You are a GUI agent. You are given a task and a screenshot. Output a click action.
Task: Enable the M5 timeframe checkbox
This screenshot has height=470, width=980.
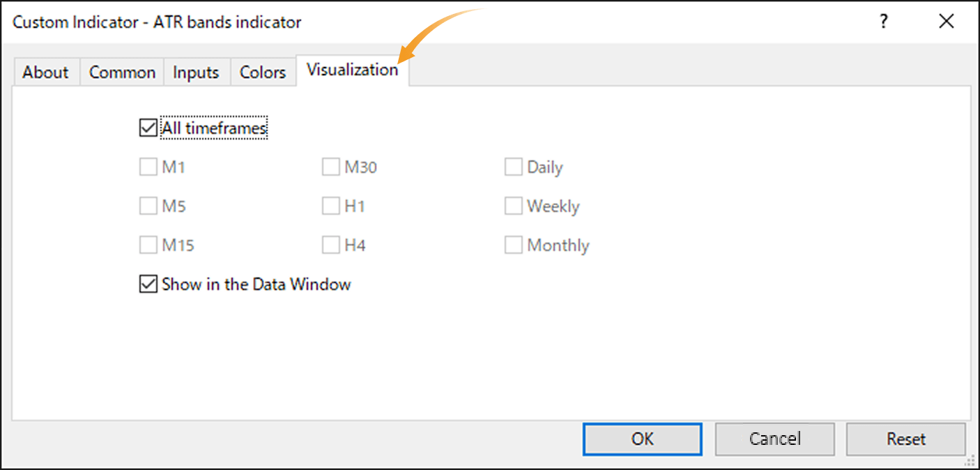(x=148, y=206)
